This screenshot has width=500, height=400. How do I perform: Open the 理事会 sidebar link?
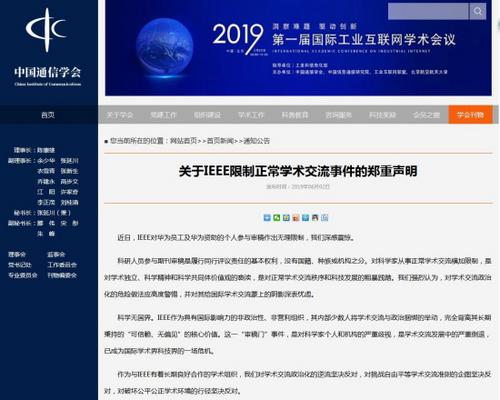[17, 255]
